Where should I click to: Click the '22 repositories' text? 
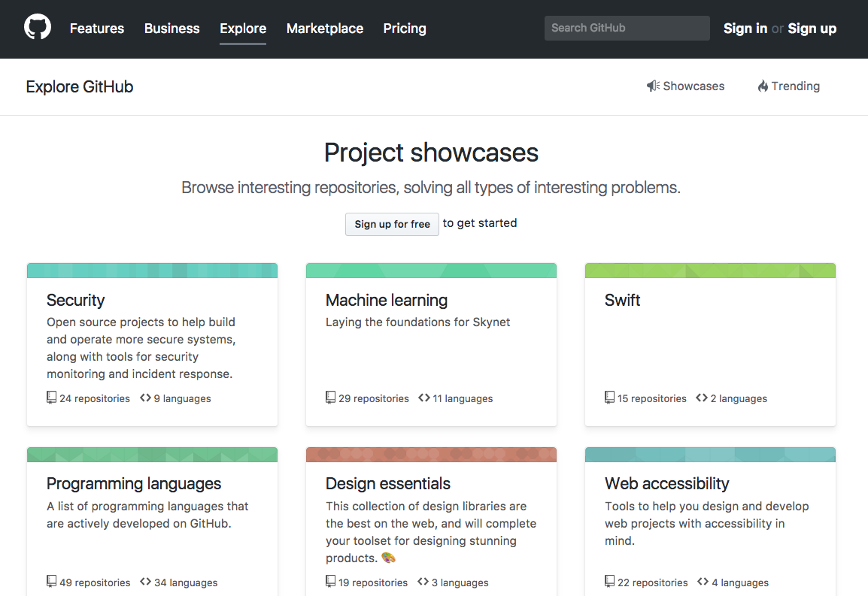(653, 582)
